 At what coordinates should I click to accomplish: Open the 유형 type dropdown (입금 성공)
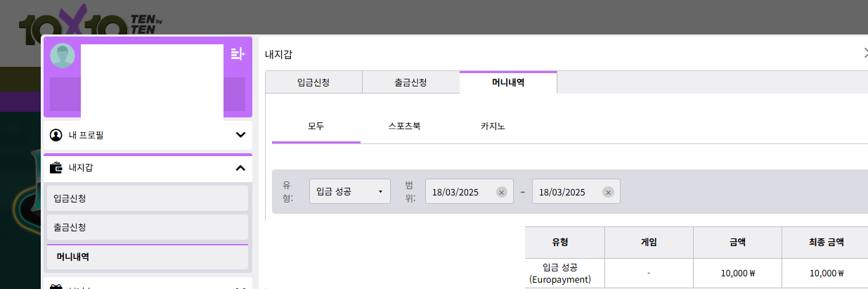point(350,191)
